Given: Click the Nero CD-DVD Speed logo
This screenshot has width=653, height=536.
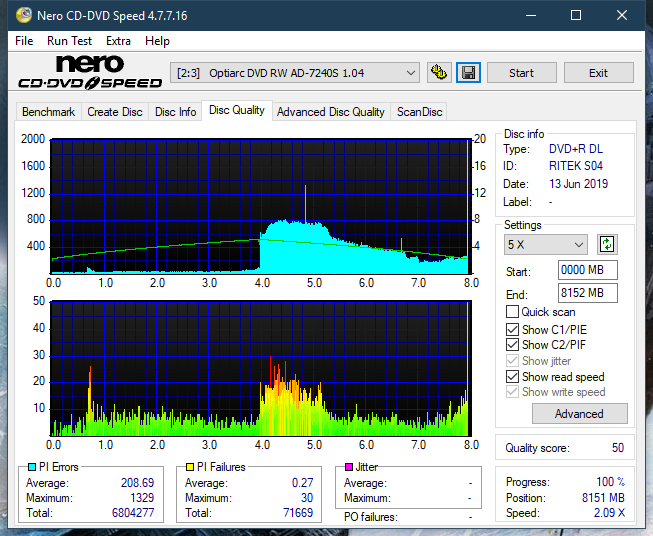Looking at the screenshot, I should tap(90, 72).
